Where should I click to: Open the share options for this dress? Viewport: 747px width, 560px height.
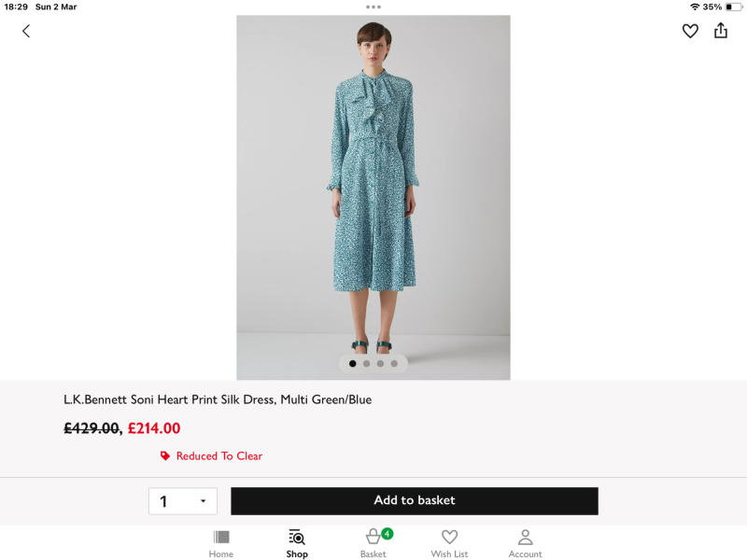(x=720, y=31)
